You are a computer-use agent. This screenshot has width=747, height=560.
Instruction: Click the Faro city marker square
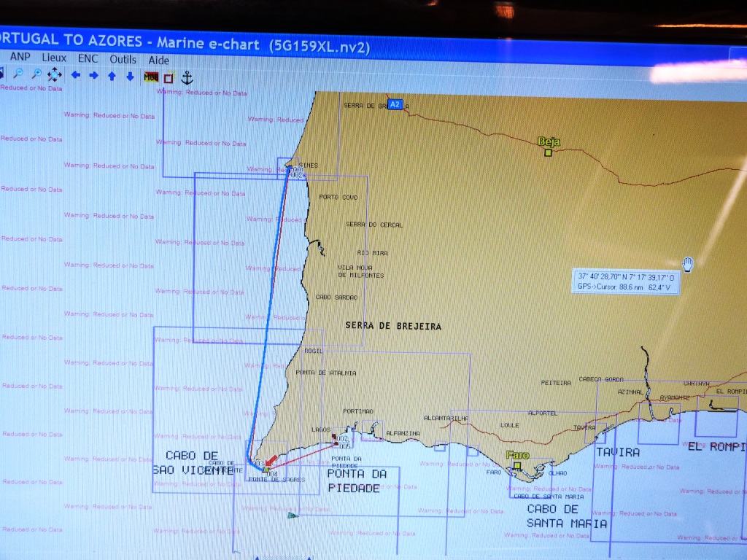(516, 465)
